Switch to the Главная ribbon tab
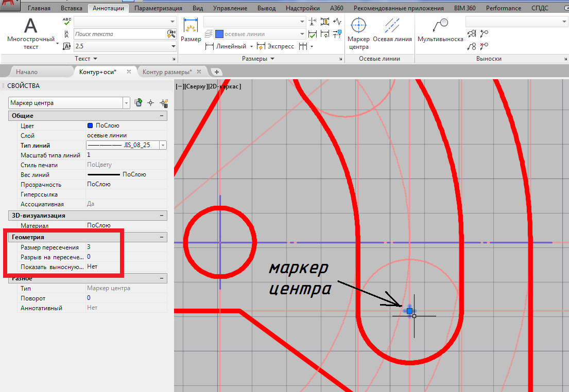This screenshot has width=569, height=392. 39,8
